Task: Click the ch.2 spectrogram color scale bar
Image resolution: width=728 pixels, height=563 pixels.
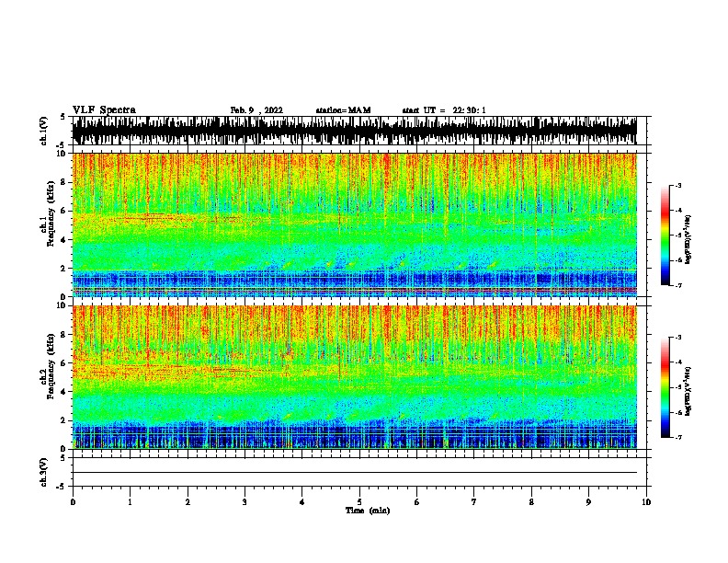Action: [x=665, y=387]
